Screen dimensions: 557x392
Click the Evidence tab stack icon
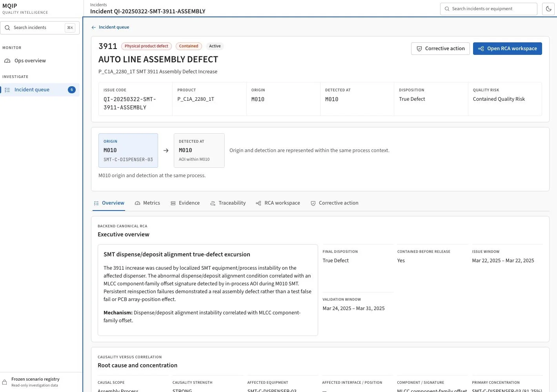[173, 203]
